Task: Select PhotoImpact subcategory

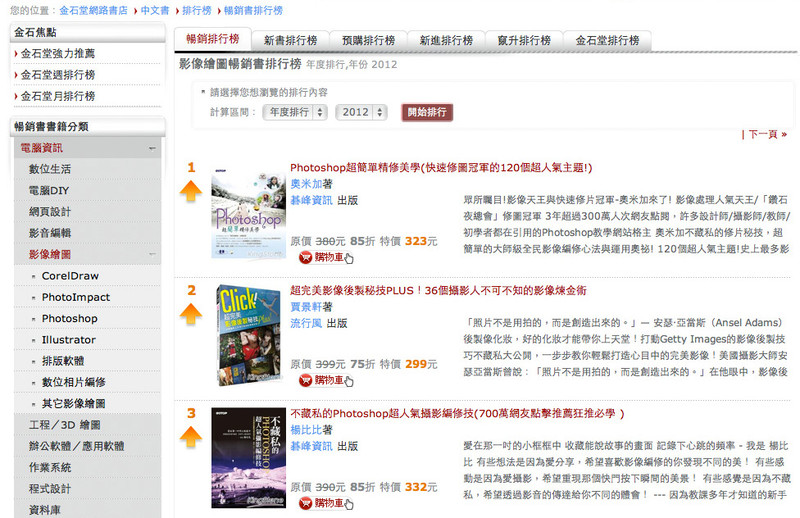Action: point(76,297)
